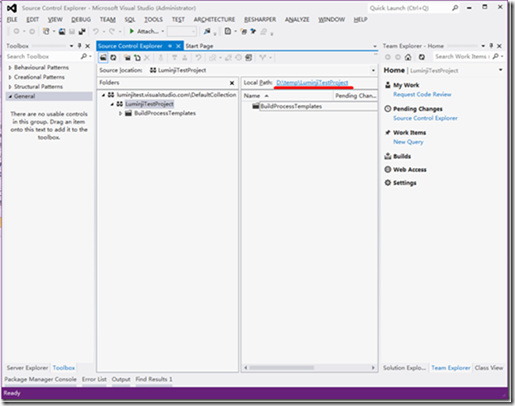Open the Toolbox window position dropdown
The image size is (515, 406).
pos(71,46)
